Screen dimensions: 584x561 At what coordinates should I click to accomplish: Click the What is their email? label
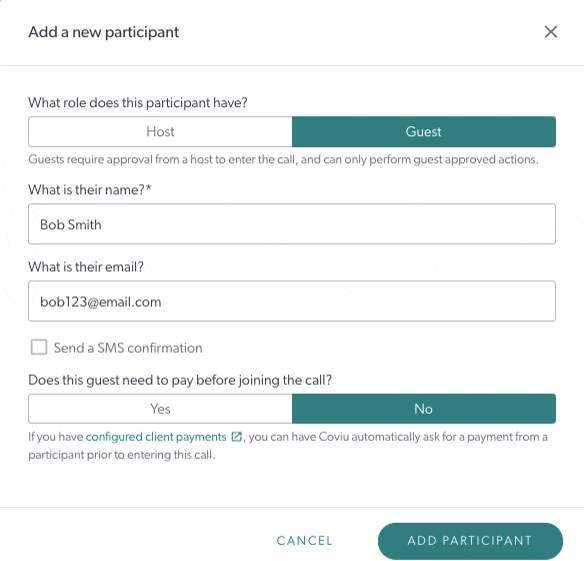[86, 267]
